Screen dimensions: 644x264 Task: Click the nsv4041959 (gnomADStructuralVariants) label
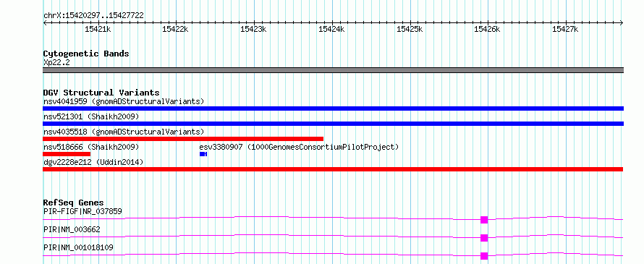point(124,101)
